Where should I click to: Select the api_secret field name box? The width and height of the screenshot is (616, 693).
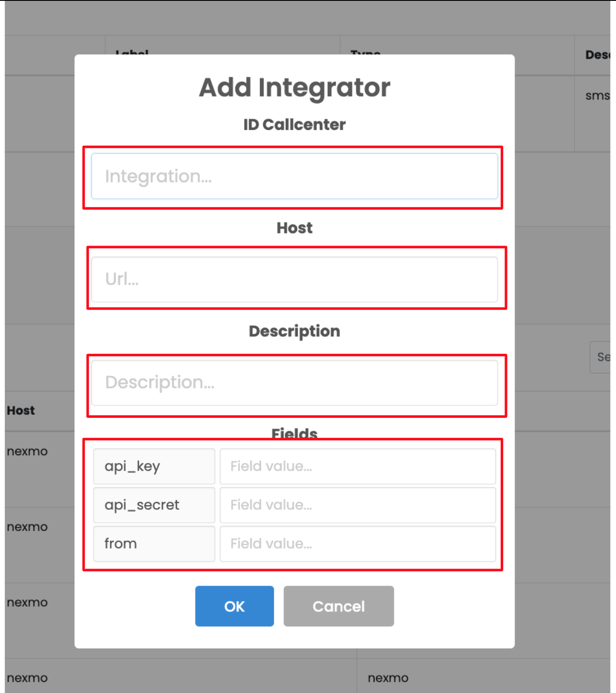(154, 505)
